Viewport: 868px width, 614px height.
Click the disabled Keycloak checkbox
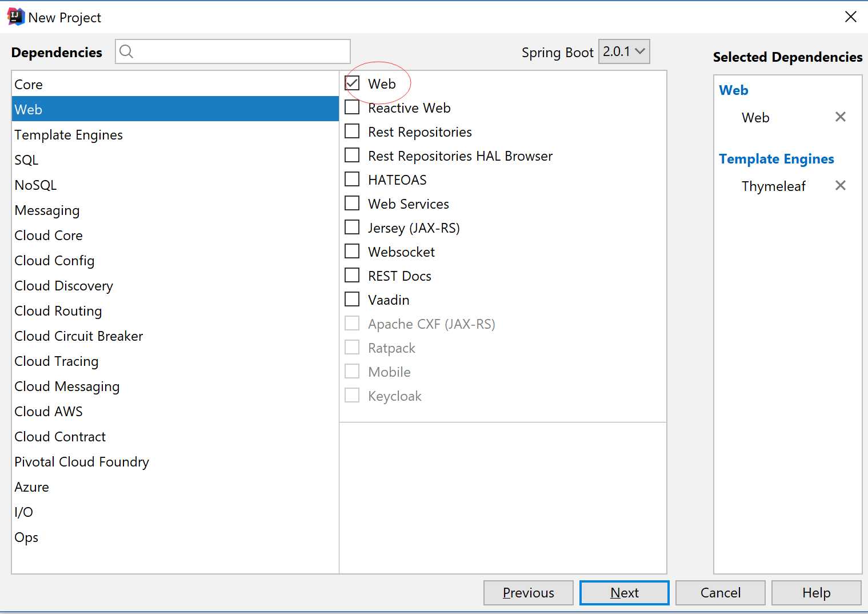coord(352,396)
